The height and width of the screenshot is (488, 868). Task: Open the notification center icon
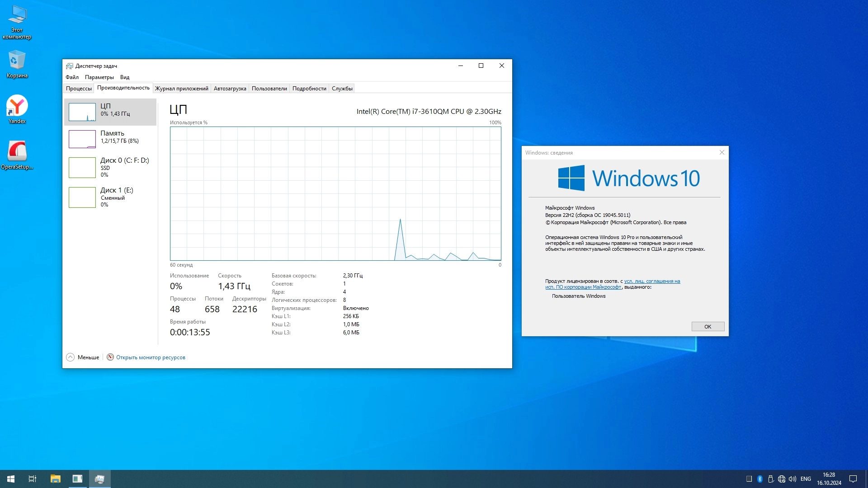click(853, 479)
